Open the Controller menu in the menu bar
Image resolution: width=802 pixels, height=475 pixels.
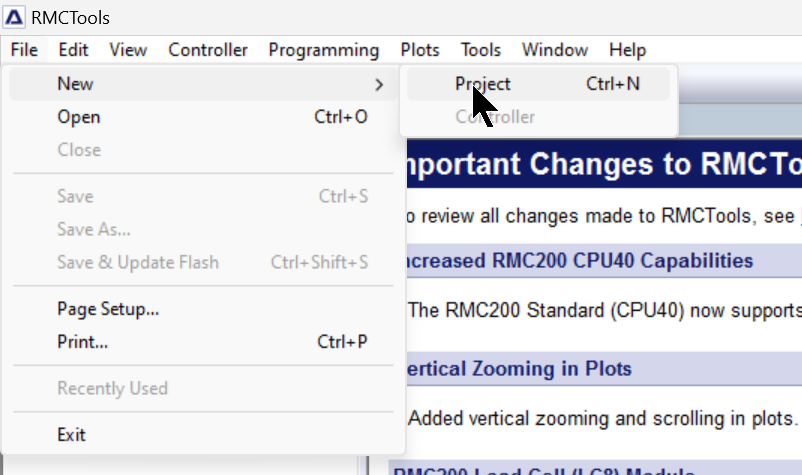pyautogui.click(x=208, y=50)
